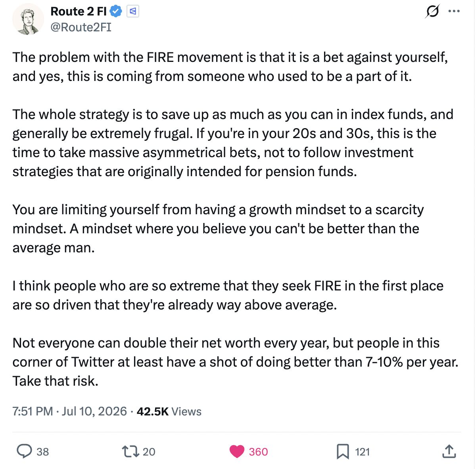View analytics via the 42.5K Views label
The image size is (476, 469).
169,411
